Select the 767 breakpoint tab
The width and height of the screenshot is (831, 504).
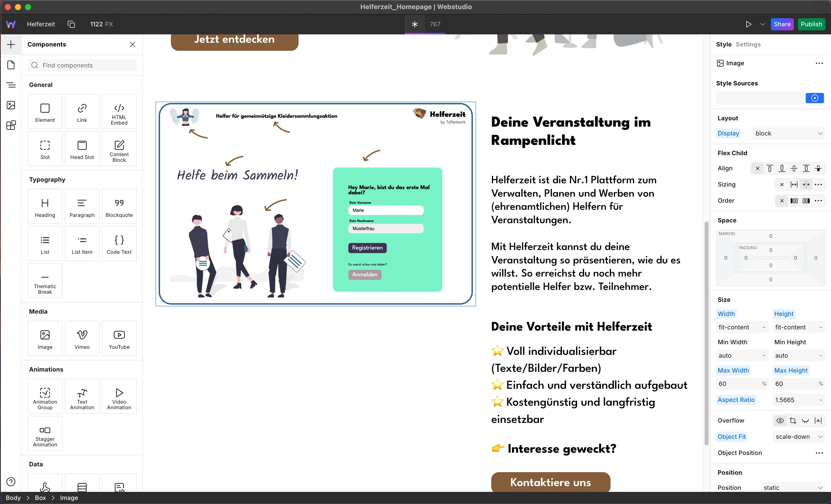(x=435, y=24)
